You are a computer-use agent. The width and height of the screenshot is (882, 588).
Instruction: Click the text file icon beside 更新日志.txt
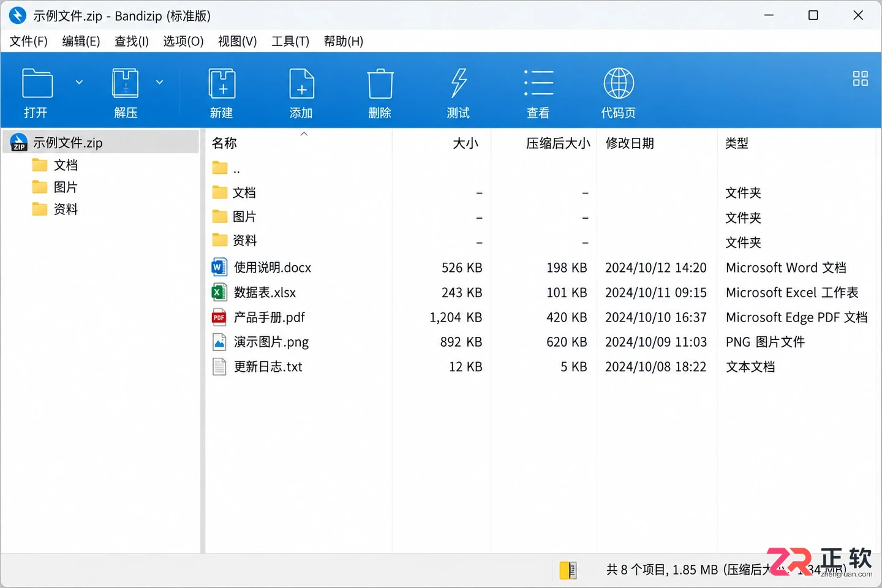coord(219,366)
